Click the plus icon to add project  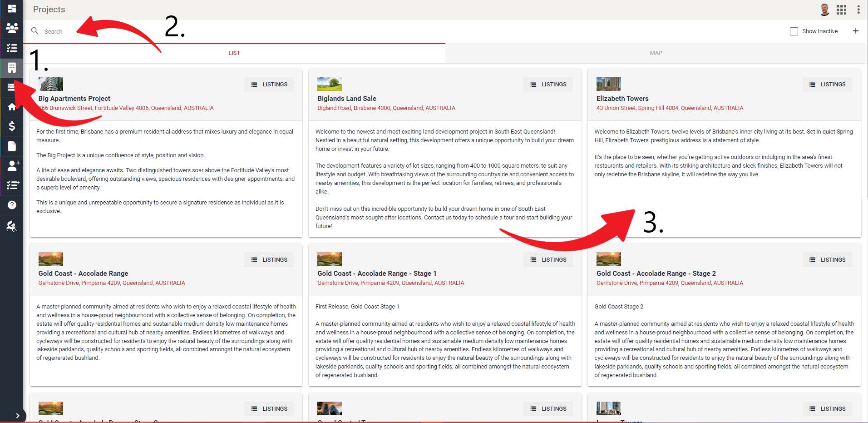(856, 31)
